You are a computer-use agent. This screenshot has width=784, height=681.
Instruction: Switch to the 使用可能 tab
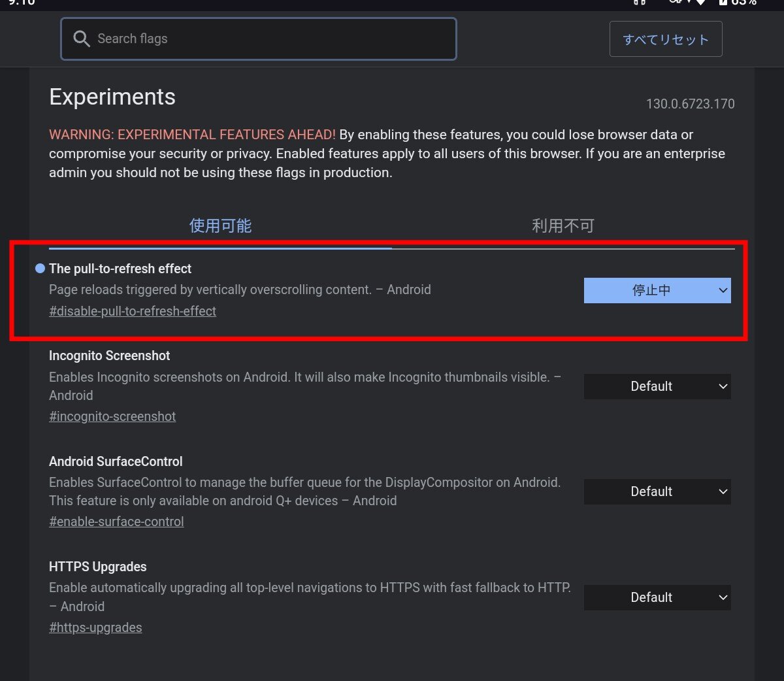tap(220, 226)
